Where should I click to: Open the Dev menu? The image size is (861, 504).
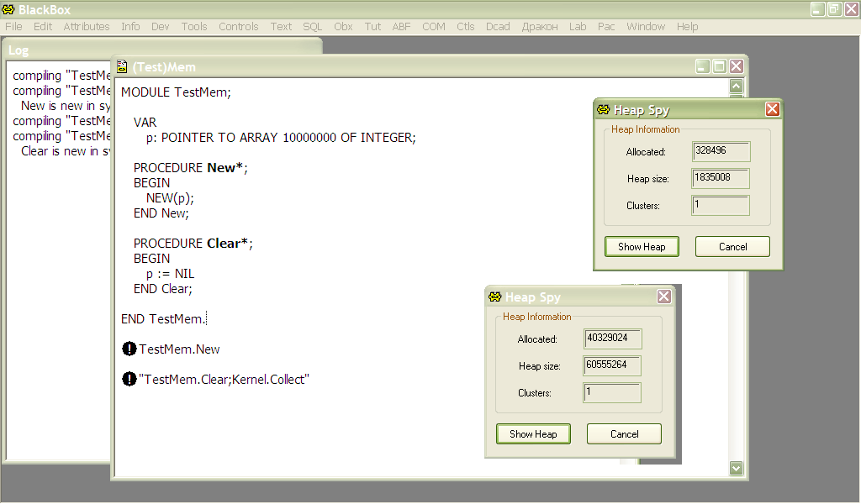tap(160, 26)
